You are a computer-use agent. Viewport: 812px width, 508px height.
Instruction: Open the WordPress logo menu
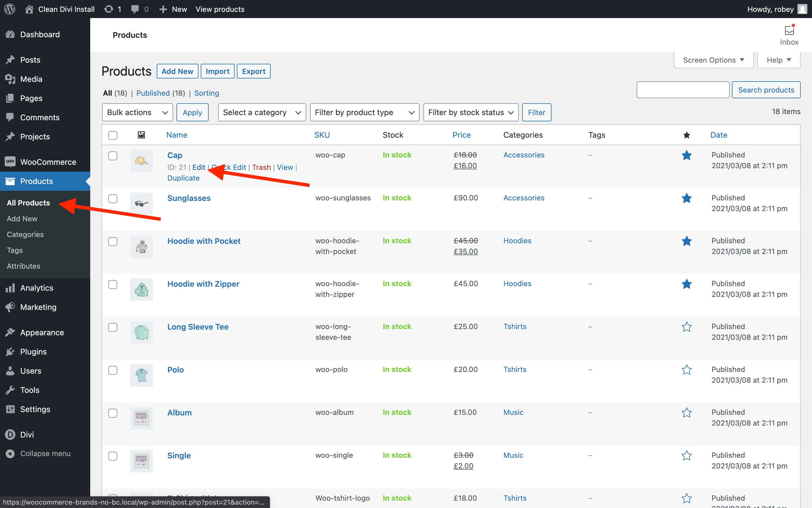10,9
